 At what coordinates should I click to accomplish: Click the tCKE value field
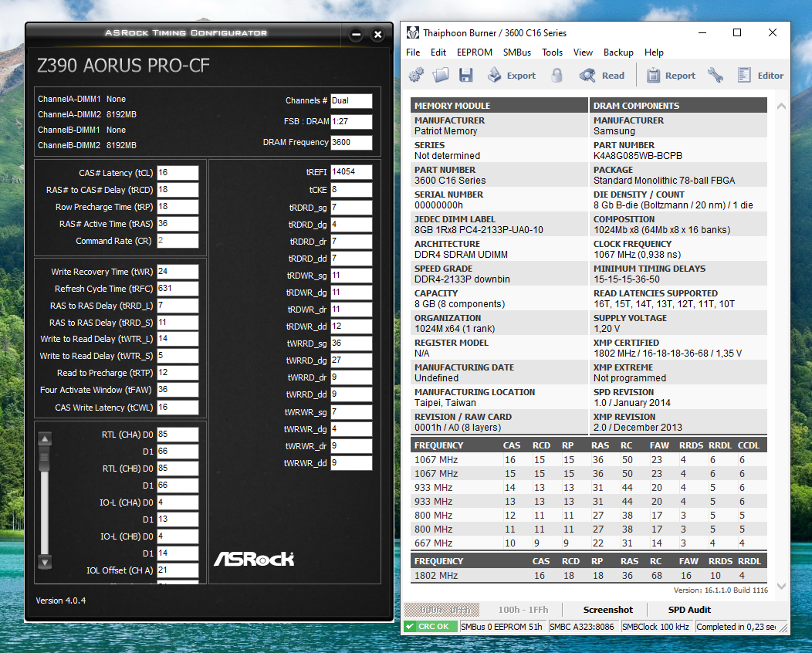point(352,190)
